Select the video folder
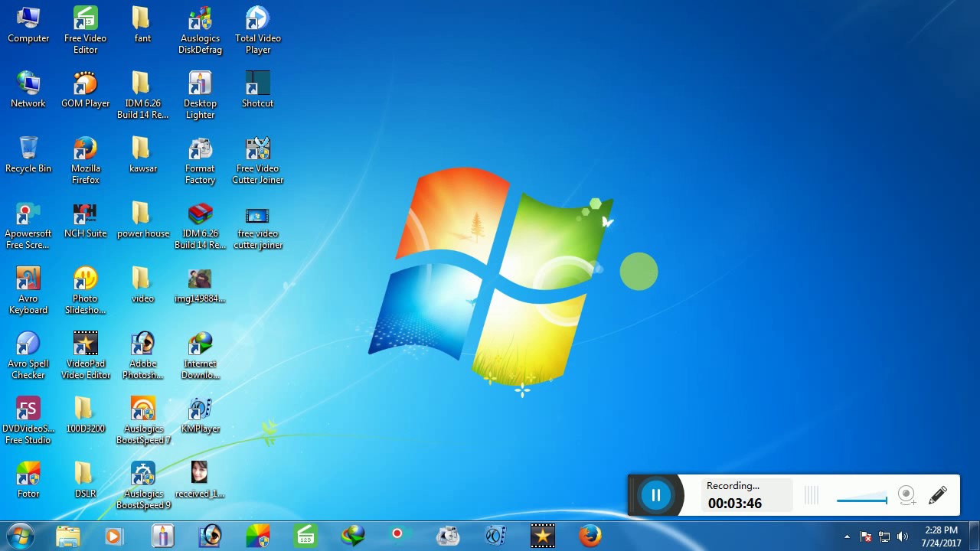The height and width of the screenshot is (551, 980). (142, 285)
